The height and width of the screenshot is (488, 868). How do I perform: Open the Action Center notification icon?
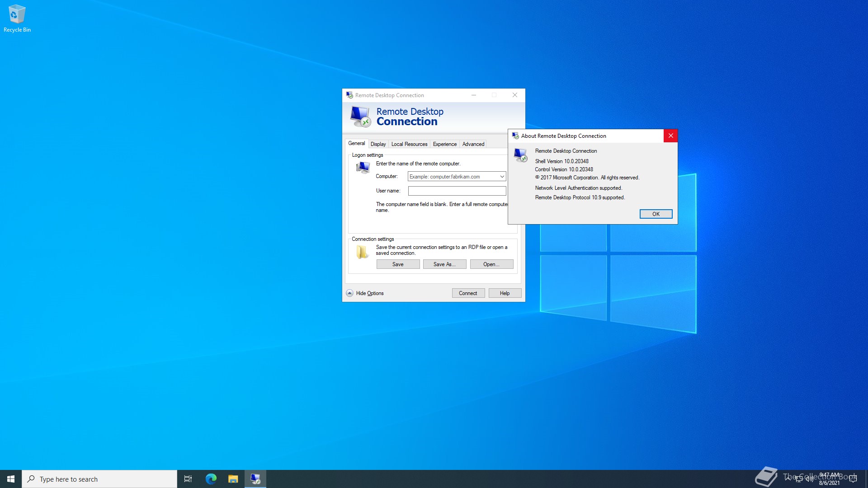(853, 479)
